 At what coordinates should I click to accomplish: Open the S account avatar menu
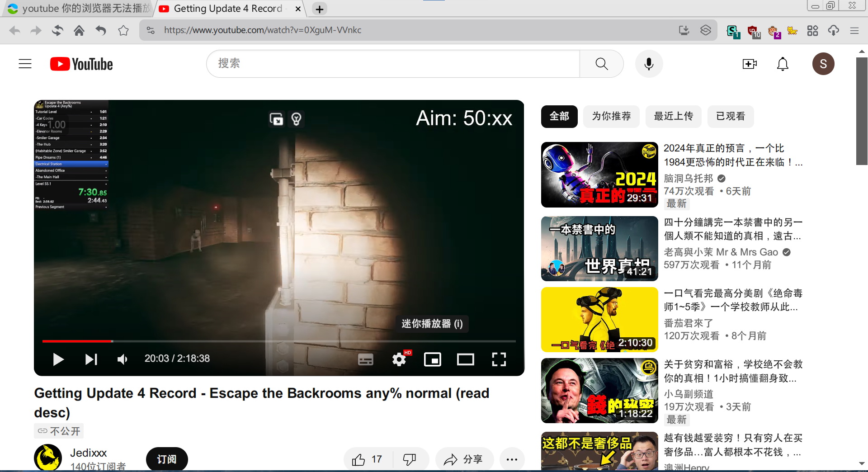coord(823,64)
